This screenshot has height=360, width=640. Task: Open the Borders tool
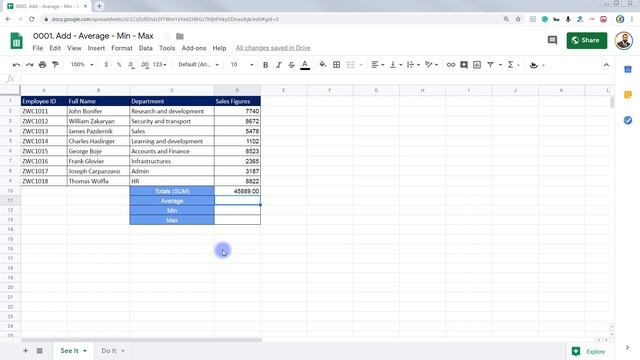(336, 64)
